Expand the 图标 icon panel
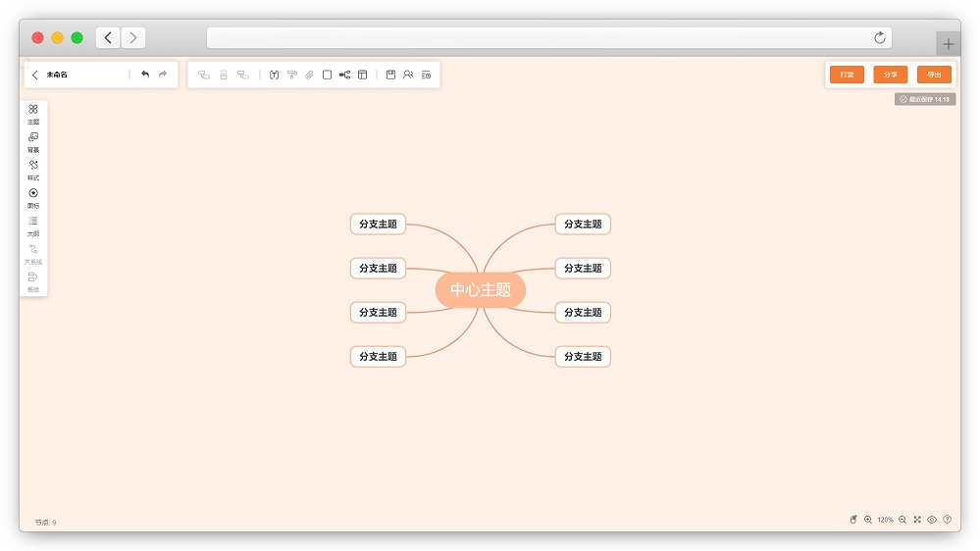Image resolution: width=980 pixels, height=551 pixels. (33, 198)
